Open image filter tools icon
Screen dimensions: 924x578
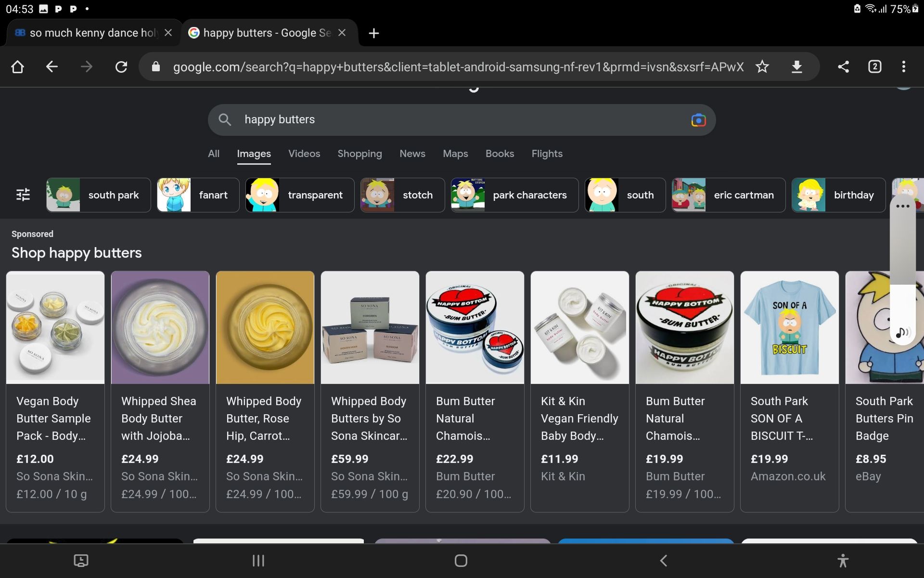(x=23, y=195)
